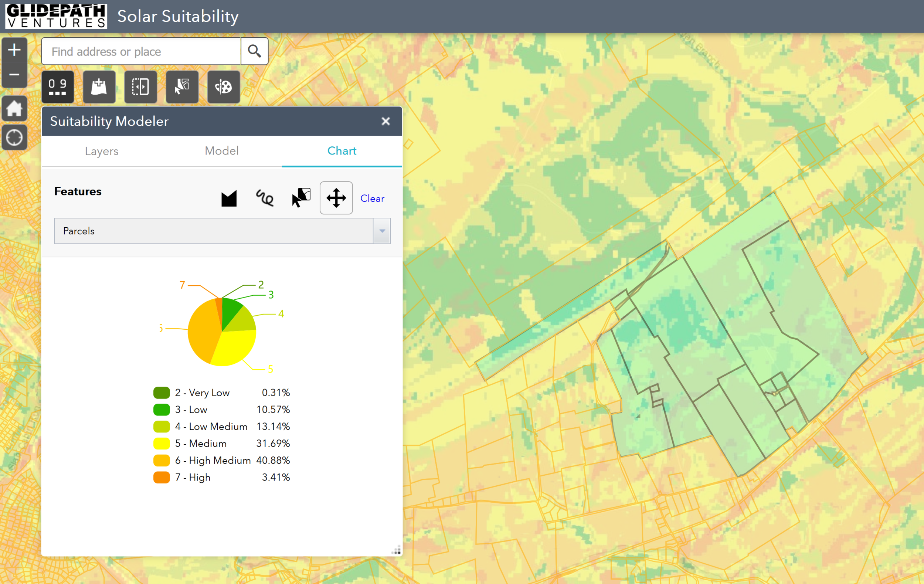Toggle the pan move tool in Features
The height and width of the screenshot is (584, 924).
(x=336, y=198)
